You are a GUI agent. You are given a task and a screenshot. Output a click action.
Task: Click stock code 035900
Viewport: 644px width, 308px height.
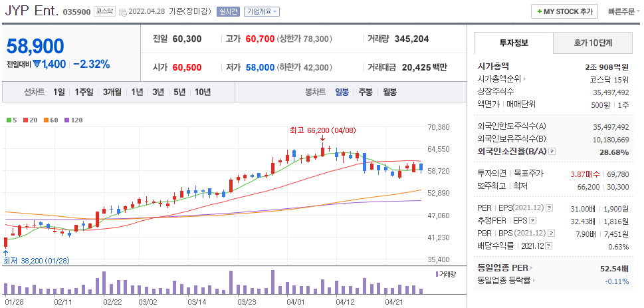point(77,12)
